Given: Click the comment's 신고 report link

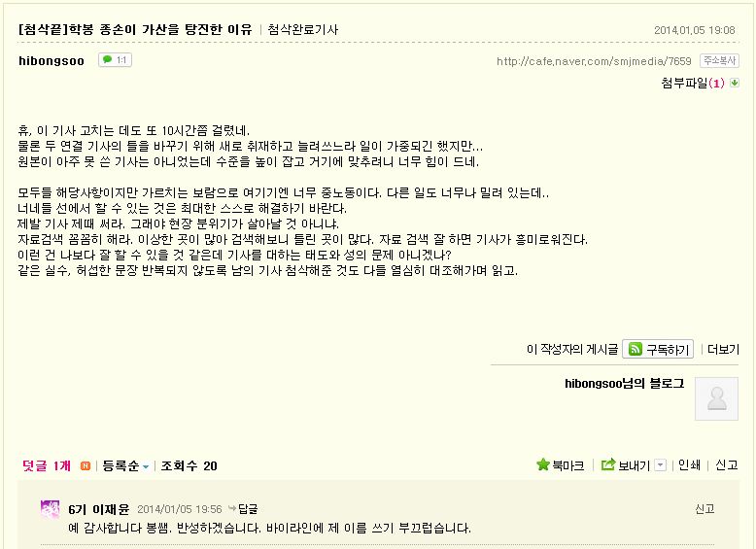Looking at the screenshot, I should pos(704,508).
